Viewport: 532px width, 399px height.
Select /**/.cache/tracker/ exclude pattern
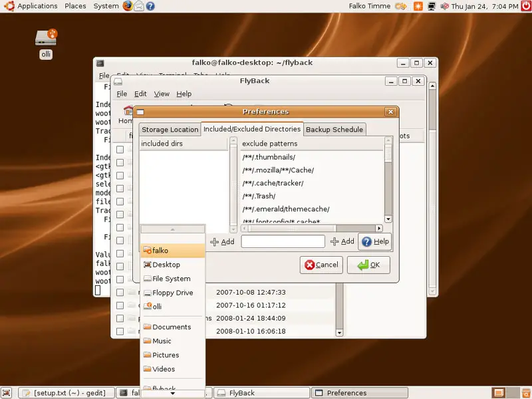click(x=312, y=184)
